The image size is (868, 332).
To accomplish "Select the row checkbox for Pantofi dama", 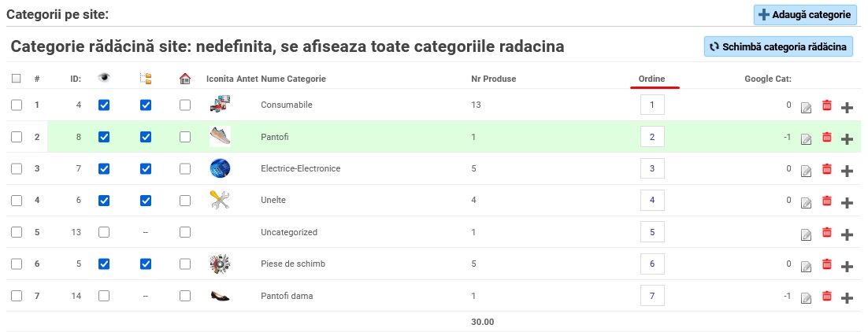I will tap(17, 296).
